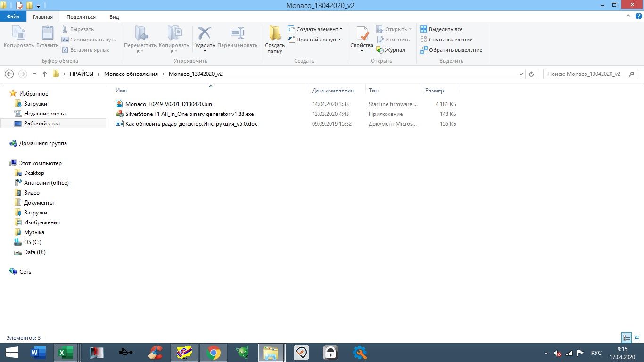This screenshot has width=644, height=362.
Task: Switch to details view in the status bar
Action: coord(627,337)
